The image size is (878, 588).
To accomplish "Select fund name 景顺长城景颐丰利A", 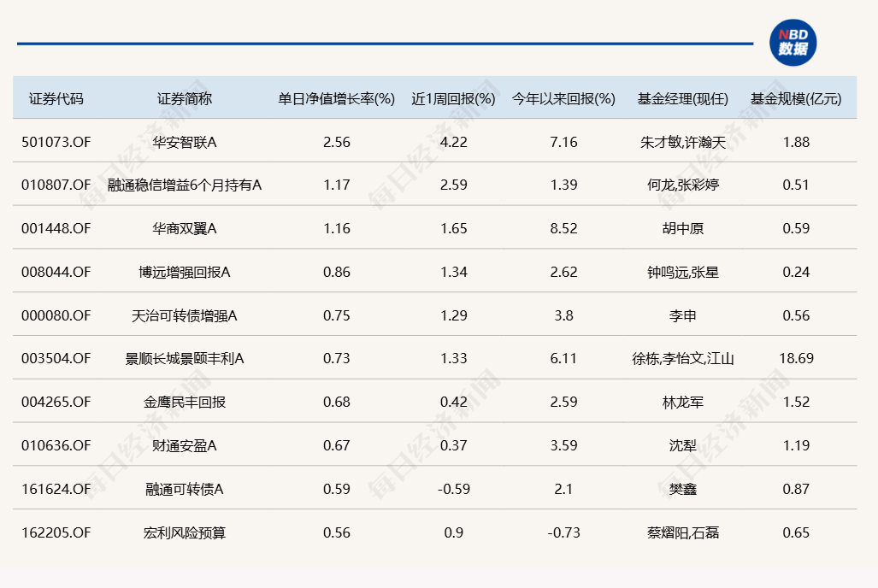I will [x=184, y=358].
